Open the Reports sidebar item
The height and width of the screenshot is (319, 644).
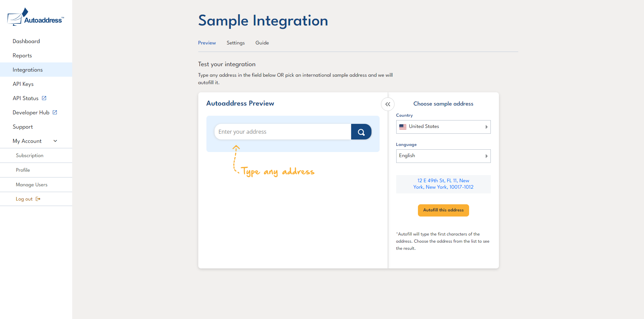22,55
